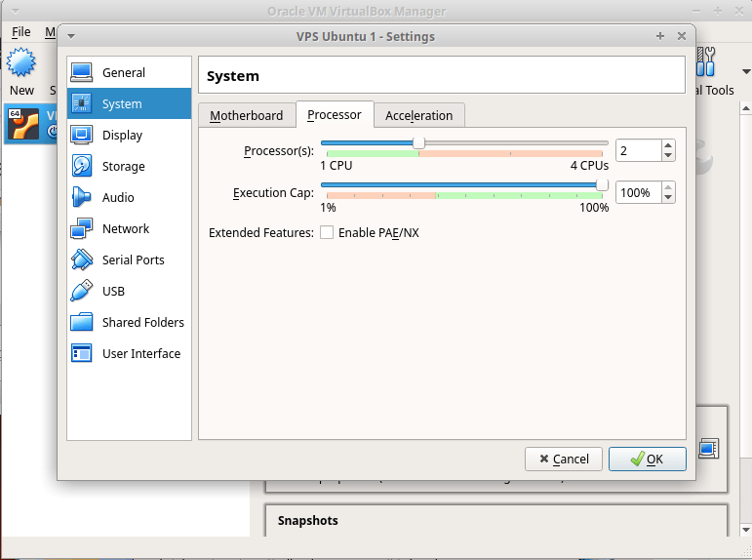Maximize the settings dialog with plus button

click(660, 36)
